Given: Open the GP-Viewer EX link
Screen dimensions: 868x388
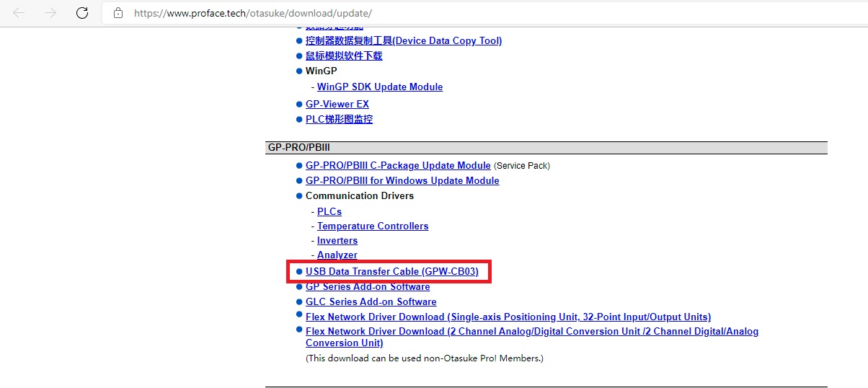Looking at the screenshot, I should (x=337, y=104).
